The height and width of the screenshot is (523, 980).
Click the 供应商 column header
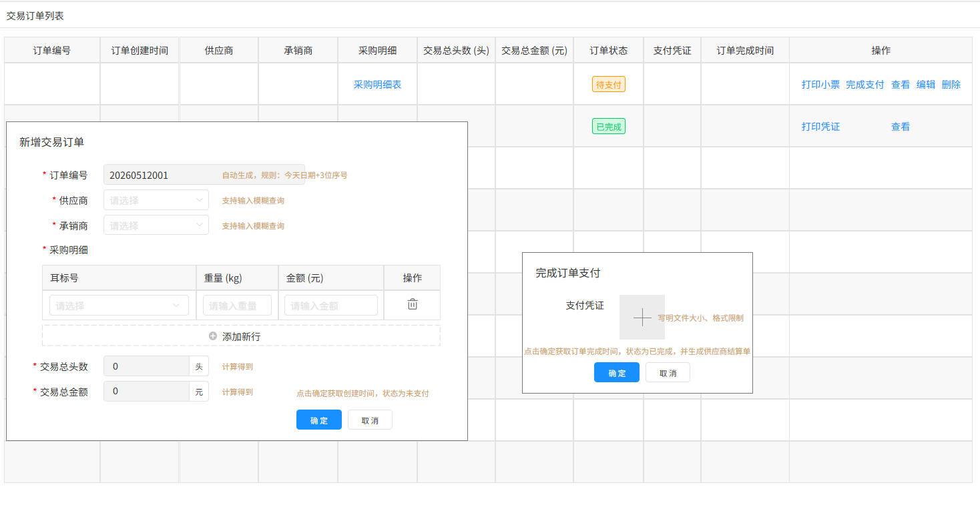pos(219,50)
